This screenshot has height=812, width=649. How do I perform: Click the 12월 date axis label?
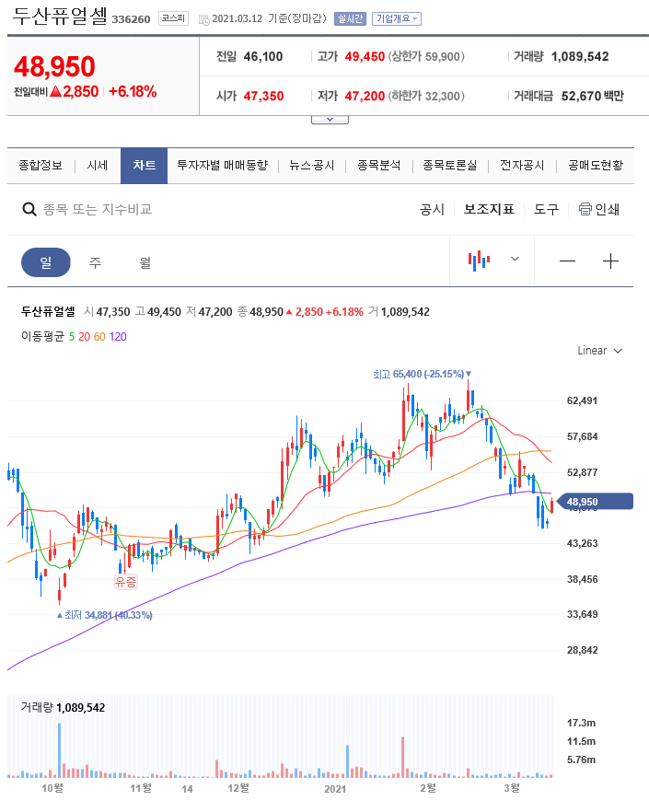[x=238, y=788]
